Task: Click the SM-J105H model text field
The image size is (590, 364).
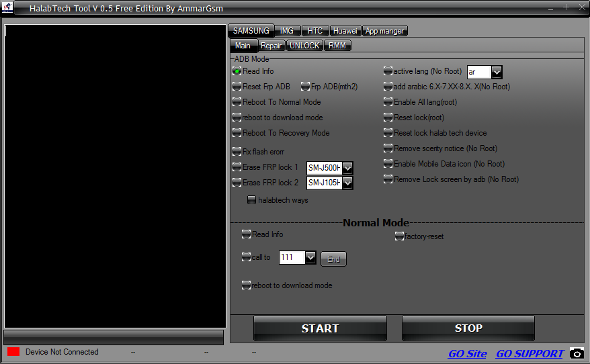Action: 325,183
